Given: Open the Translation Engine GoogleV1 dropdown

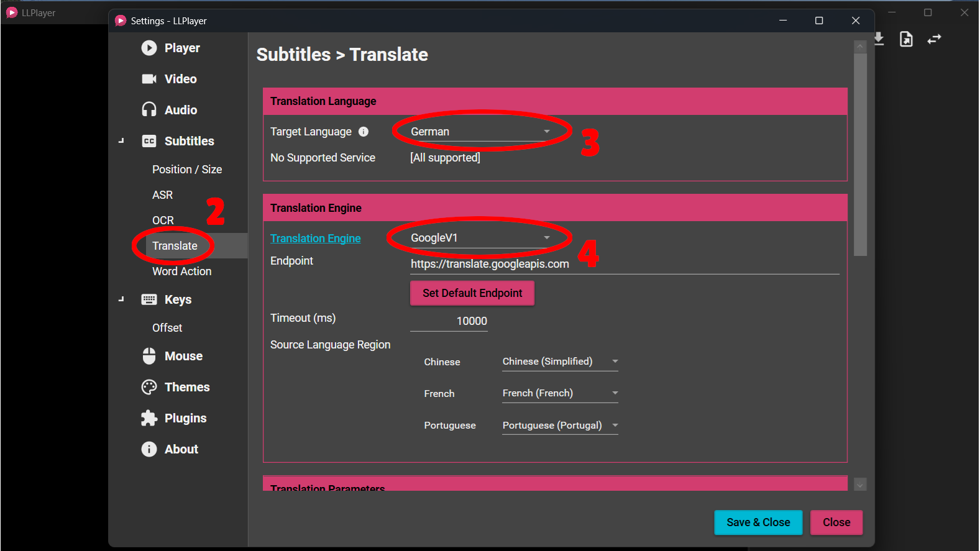Looking at the screenshot, I should pos(480,238).
